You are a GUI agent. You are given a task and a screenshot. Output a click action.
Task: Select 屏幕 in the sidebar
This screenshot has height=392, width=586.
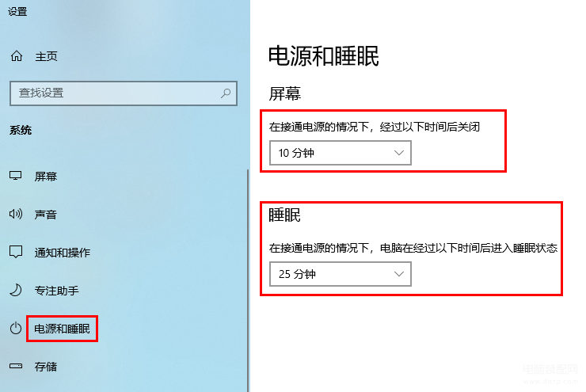pos(46,176)
